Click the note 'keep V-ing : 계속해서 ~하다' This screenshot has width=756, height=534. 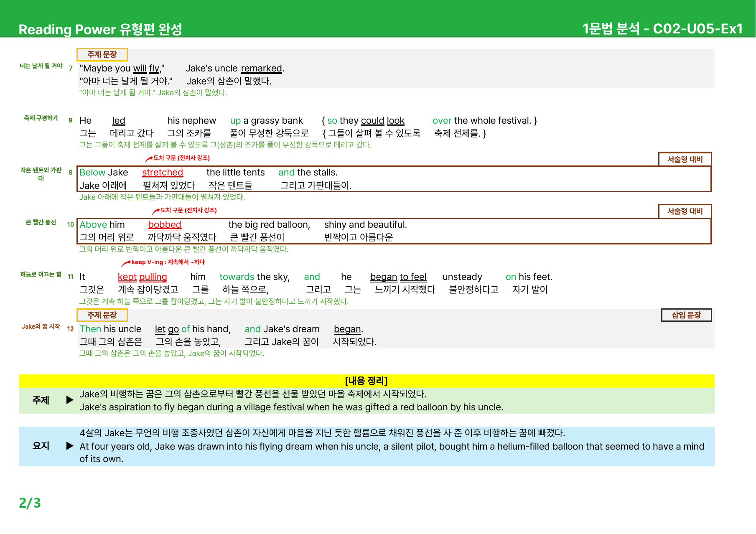point(168,262)
